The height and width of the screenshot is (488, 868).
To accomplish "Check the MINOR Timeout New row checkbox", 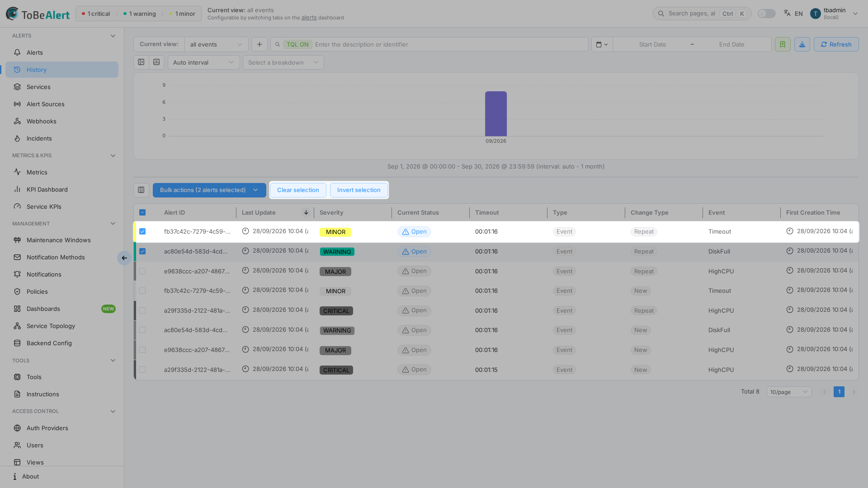I will tap(142, 291).
